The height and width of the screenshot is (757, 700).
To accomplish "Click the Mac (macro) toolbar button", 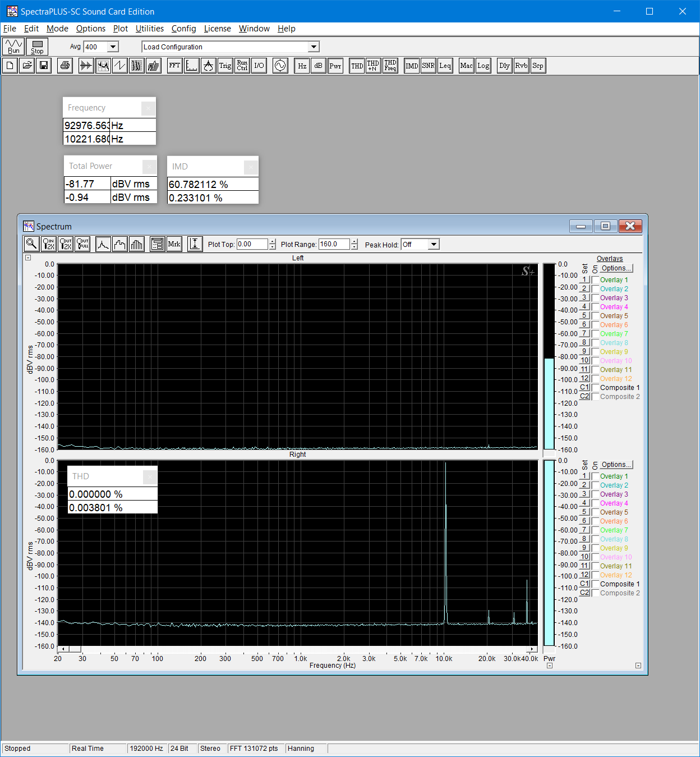I will click(x=467, y=66).
